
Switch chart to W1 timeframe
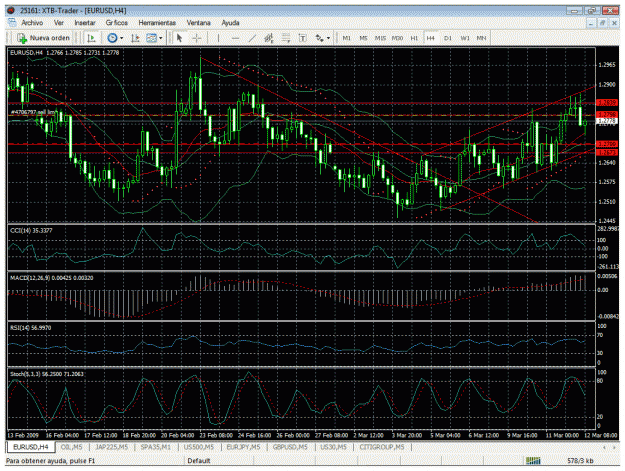[x=465, y=38]
